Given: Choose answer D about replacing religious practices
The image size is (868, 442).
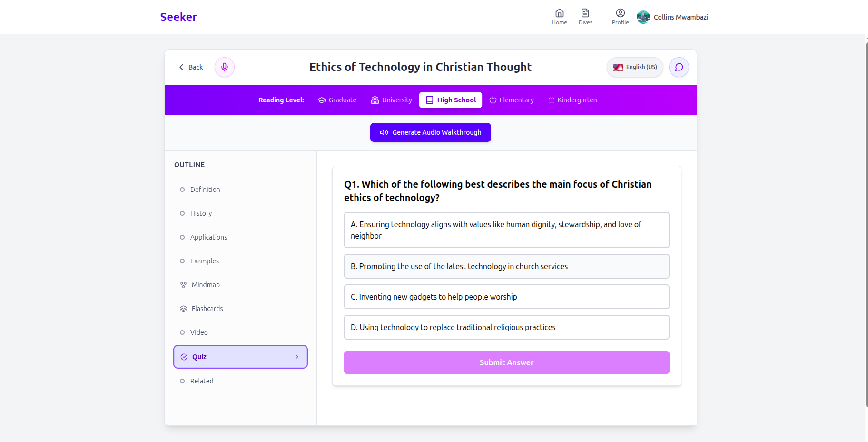Looking at the screenshot, I should pyautogui.click(x=506, y=327).
